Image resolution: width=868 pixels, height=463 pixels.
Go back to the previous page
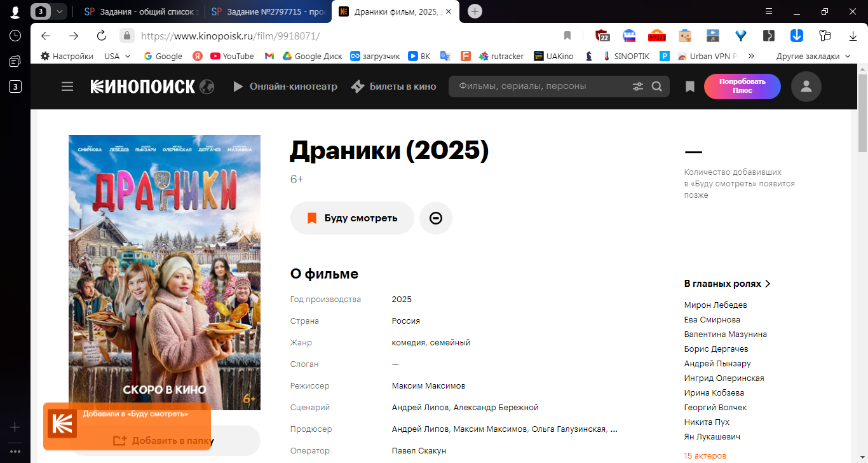pyautogui.click(x=46, y=36)
